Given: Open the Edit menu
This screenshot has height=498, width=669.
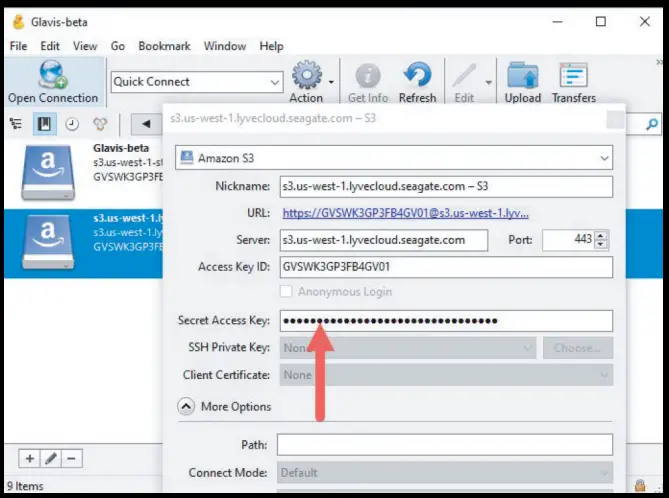Looking at the screenshot, I should (x=50, y=46).
